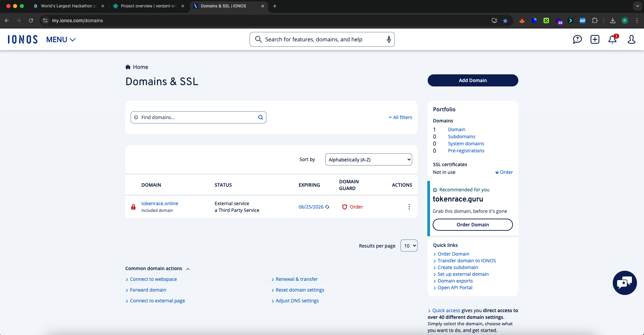Focus the Find domains input

[198, 117]
